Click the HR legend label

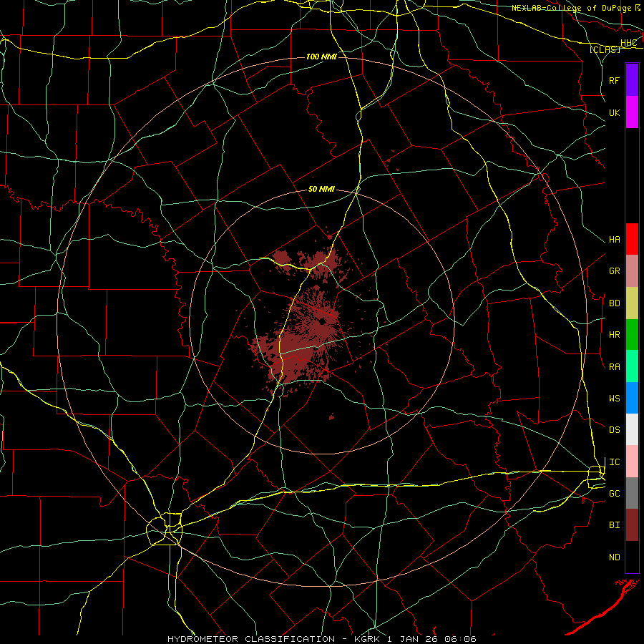pyautogui.click(x=615, y=335)
